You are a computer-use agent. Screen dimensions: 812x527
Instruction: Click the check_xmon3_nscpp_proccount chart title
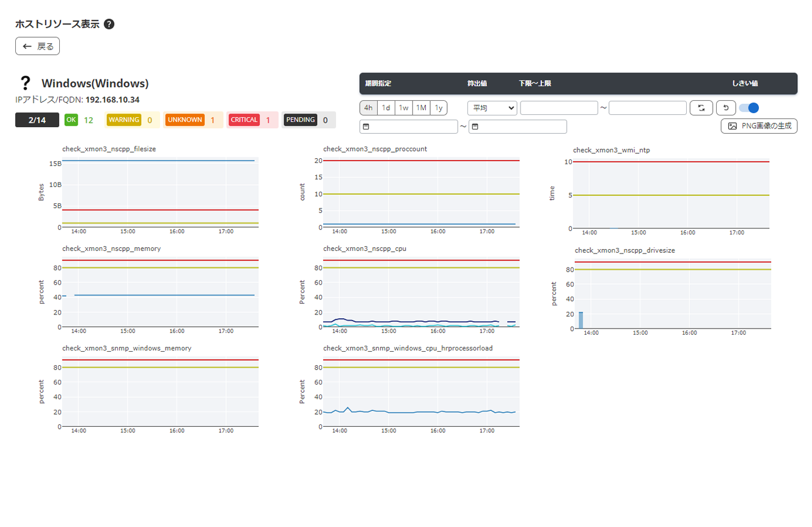click(375, 149)
